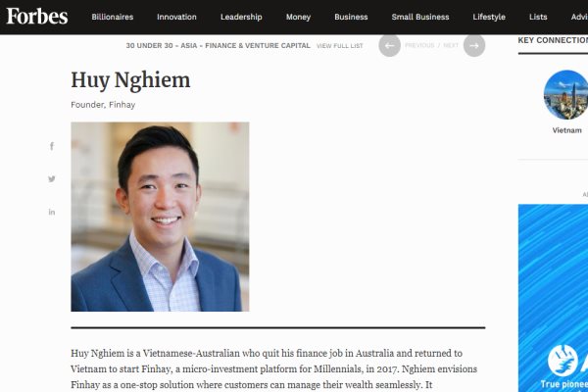This screenshot has width=588, height=392.
Task: Open the Leadership menu
Action: 241,17
